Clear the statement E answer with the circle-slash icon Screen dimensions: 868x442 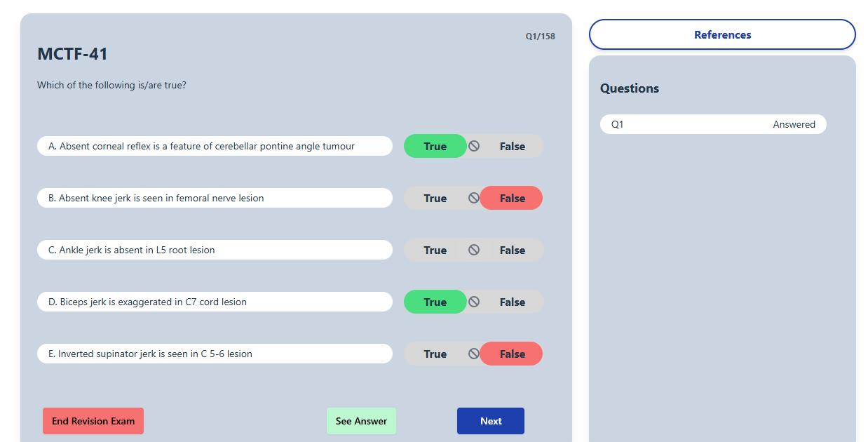(x=473, y=354)
